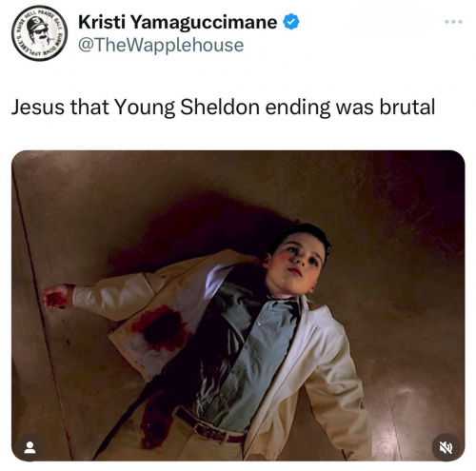Toggle sound on the embedded media

pyautogui.click(x=446, y=447)
